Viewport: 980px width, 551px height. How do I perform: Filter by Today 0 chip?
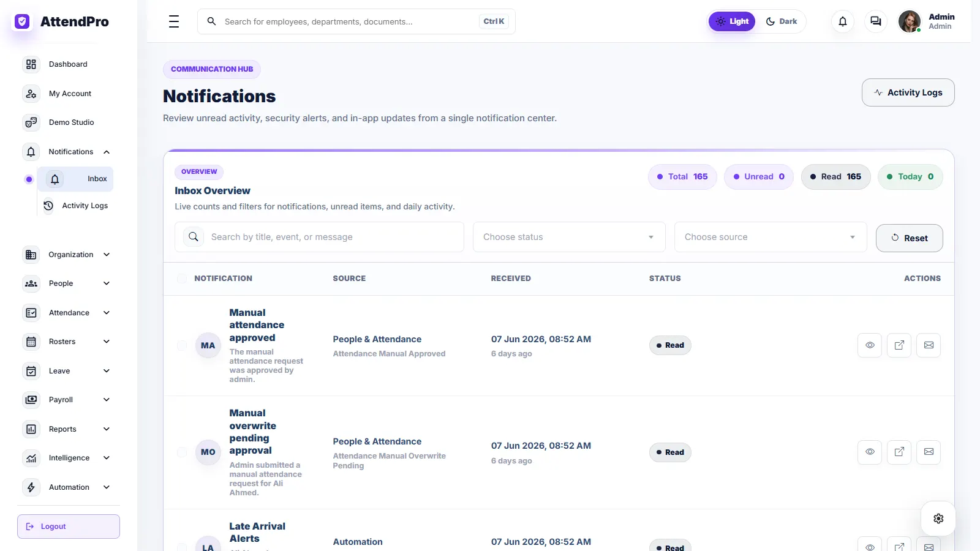(x=910, y=177)
